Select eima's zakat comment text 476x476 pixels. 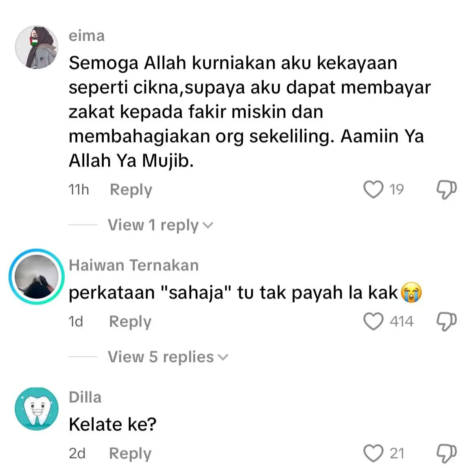tap(249, 112)
